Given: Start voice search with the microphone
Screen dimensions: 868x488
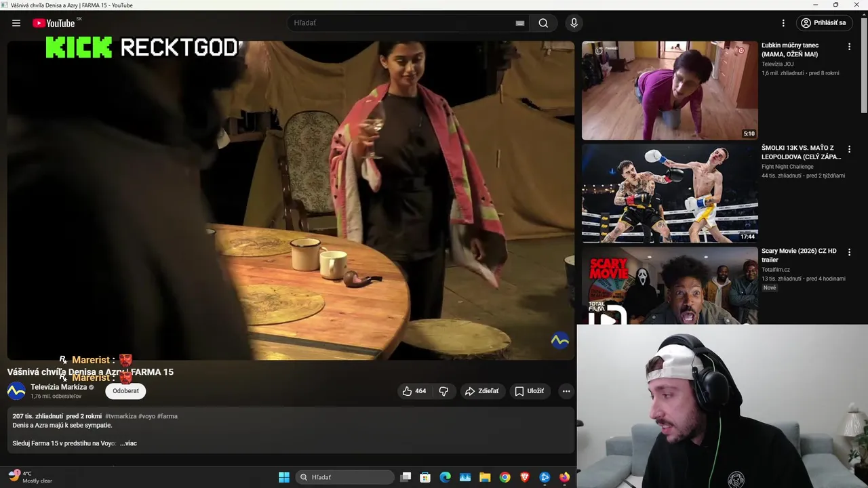Looking at the screenshot, I should 574,23.
